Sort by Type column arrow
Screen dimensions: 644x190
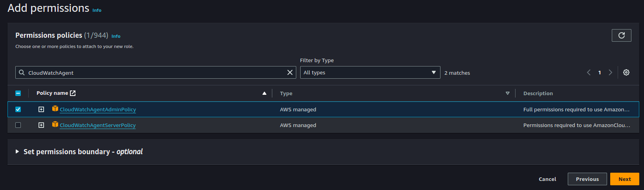click(x=508, y=93)
